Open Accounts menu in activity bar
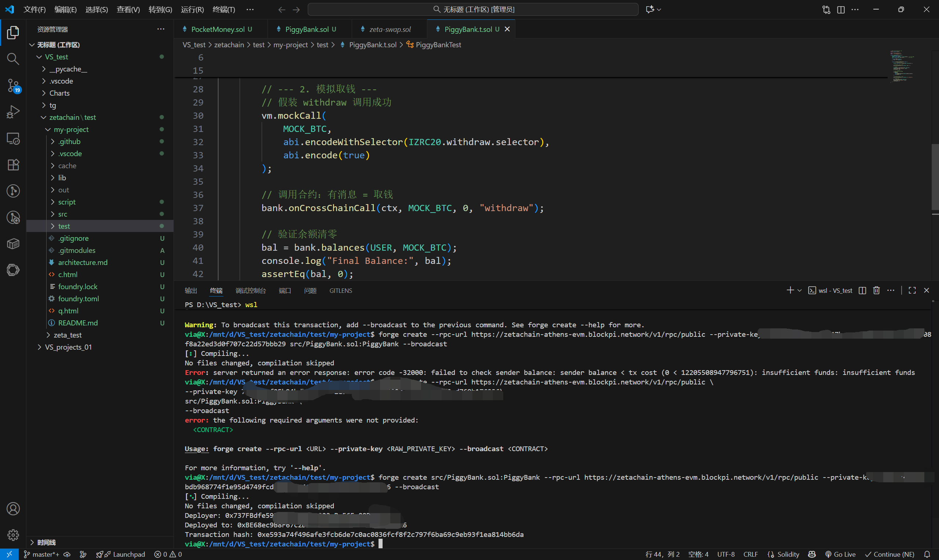Viewport: 939px width, 560px height. 13,509
